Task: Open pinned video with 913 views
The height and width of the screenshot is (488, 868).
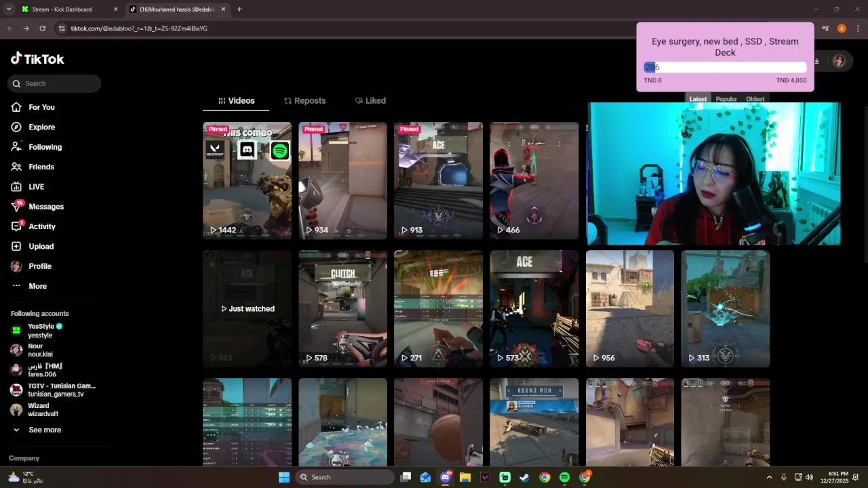Action: coord(438,180)
